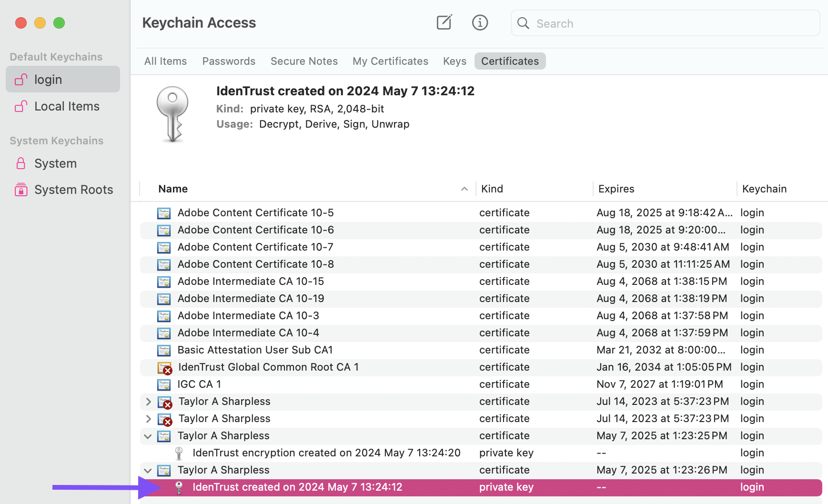The width and height of the screenshot is (828, 504).
Task: Switch to the Passwords tab
Action: 229,61
